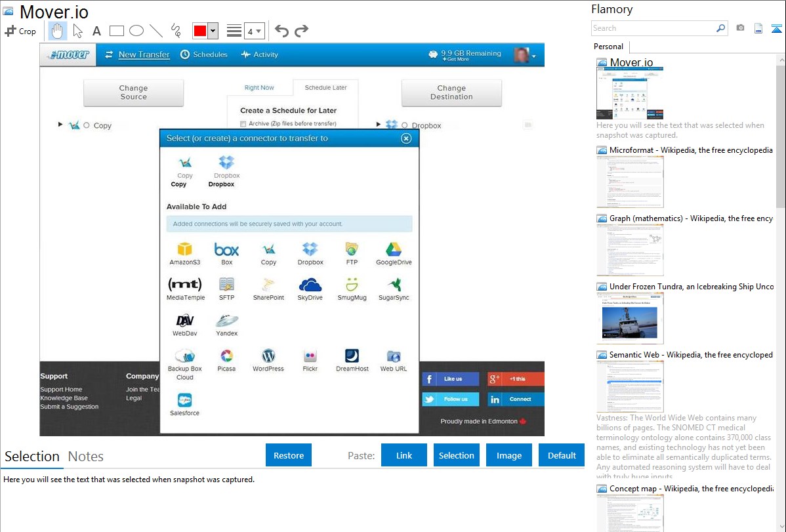Viewport: 786px width, 532px height.
Task: Switch to the Right Now tab
Action: click(x=259, y=88)
